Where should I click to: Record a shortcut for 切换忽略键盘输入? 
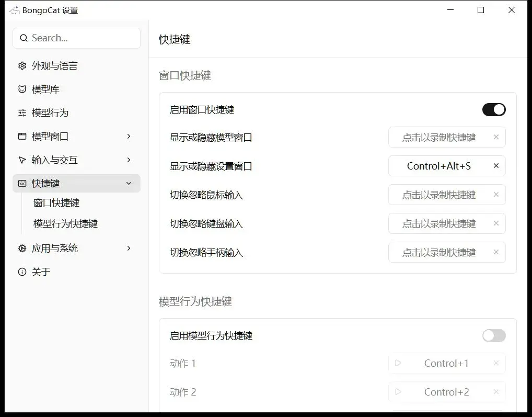pos(447,223)
